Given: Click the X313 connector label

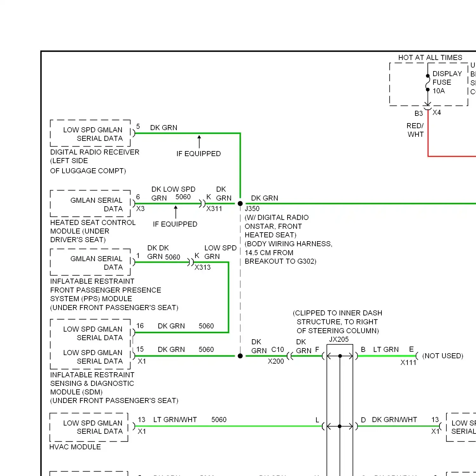Looking at the screenshot, I should 202,267.
